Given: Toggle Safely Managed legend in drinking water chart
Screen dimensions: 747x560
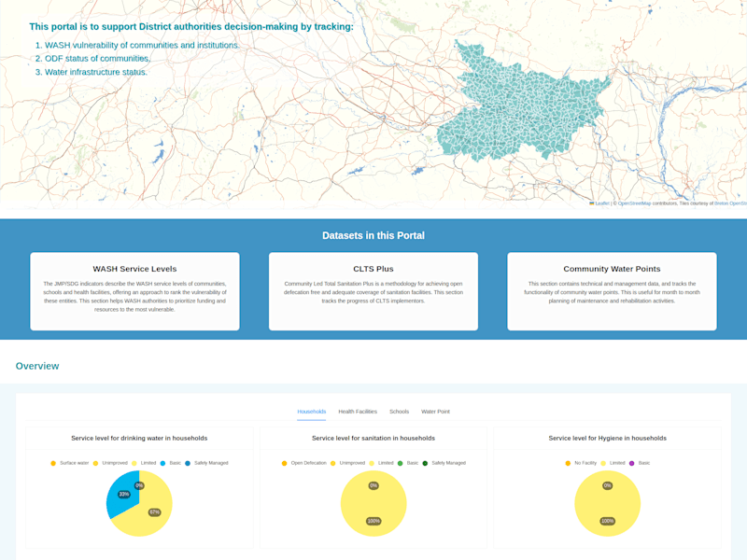Looking at the screenshot, I should point(206,463).
